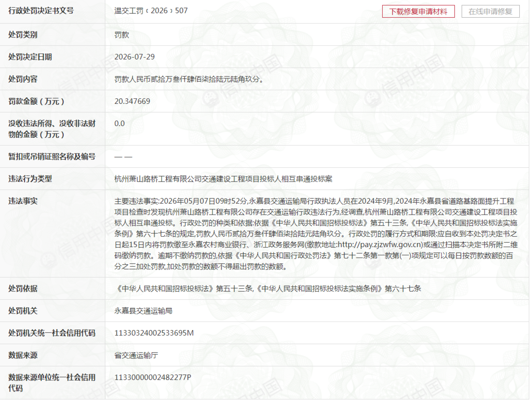Click the 处罚决定日期 label

click(x=30, y=57)
